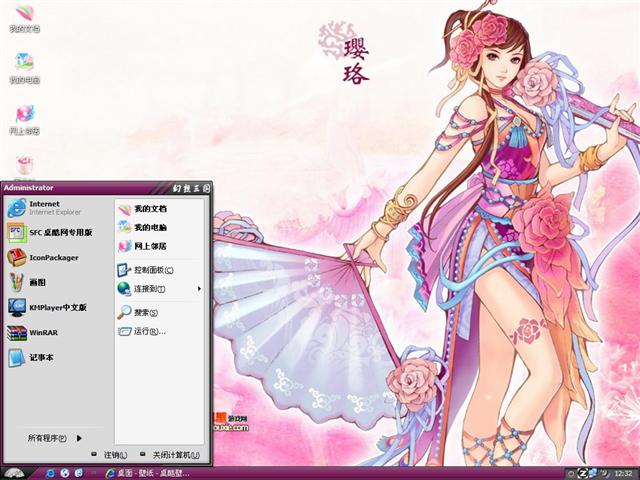The image size is (640, 480).
Task: Open 我的文档 in the Start menu's right column
Action: [x=148, y=208]
